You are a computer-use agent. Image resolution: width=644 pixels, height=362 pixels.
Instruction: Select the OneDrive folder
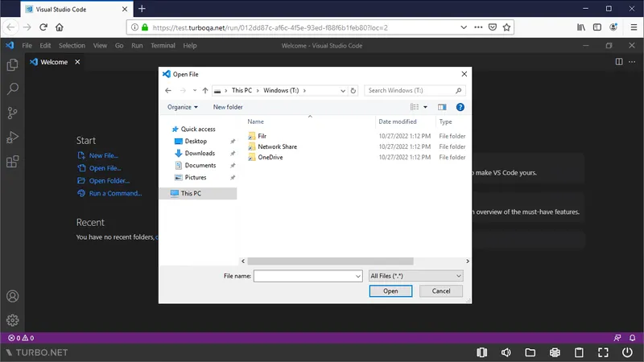point(270,157)
